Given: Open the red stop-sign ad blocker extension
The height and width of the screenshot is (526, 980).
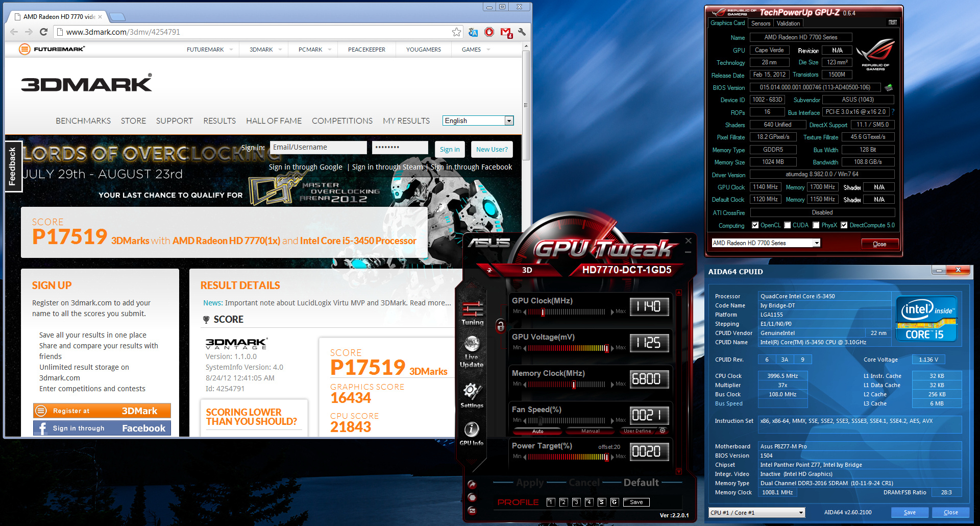Looking at the screenshot, I should click(x=489, y=32).
